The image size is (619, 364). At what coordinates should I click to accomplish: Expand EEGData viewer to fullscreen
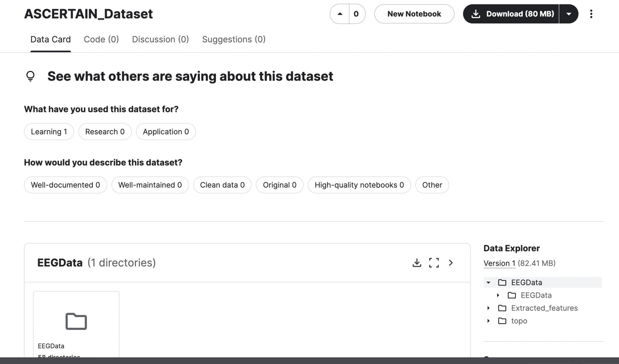tap(434, 263)
